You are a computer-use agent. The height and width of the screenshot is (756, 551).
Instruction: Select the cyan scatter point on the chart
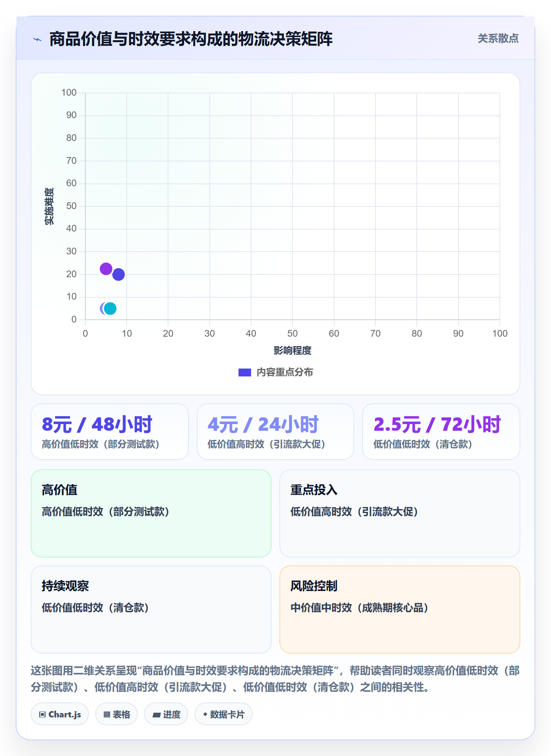[x=110, y=309]
